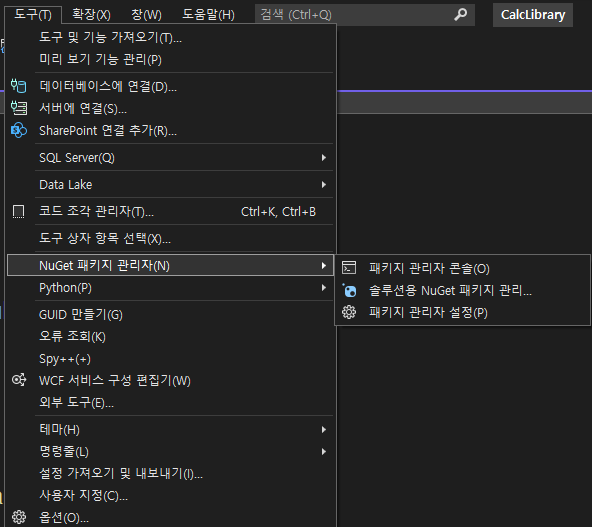Click the database connection plug icon
592x527 pixels.
point(18,86)
